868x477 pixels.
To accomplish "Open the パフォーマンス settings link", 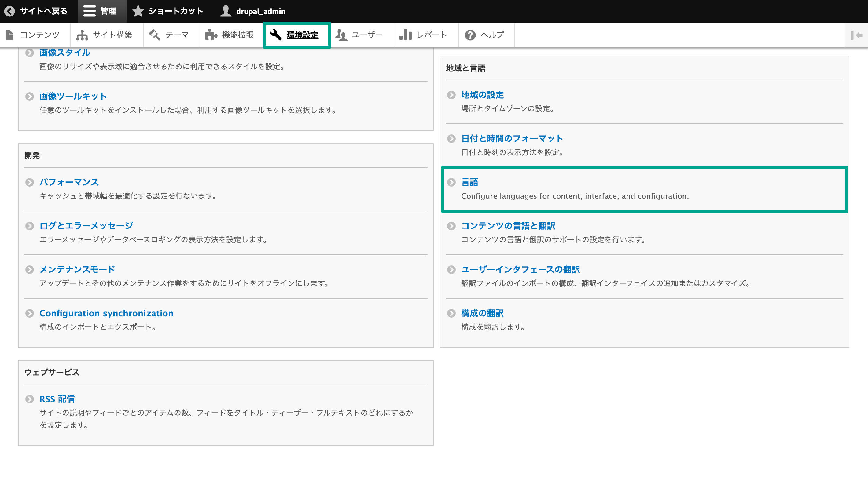I will click(x=69, y=182).
